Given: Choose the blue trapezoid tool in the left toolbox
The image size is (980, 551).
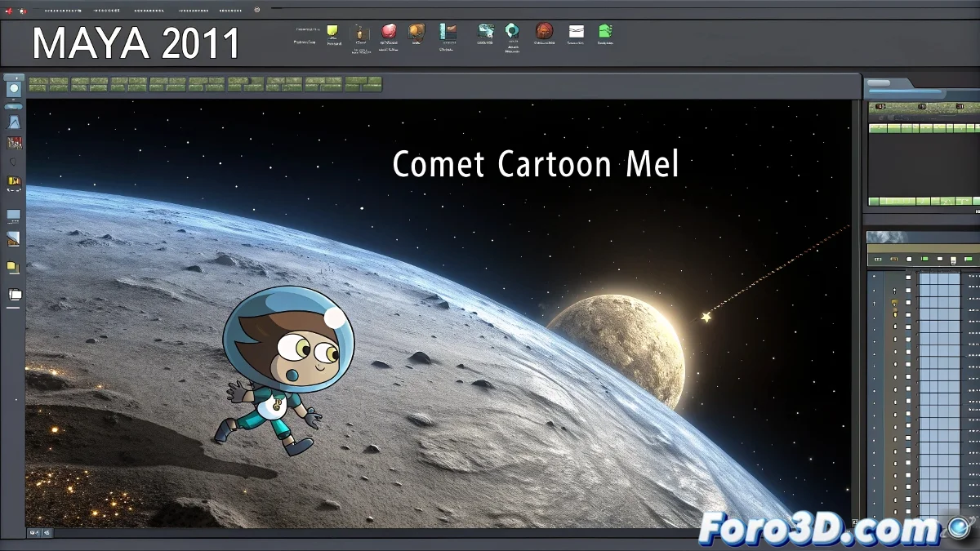Looking at the screenshot, I should (14, 122).
